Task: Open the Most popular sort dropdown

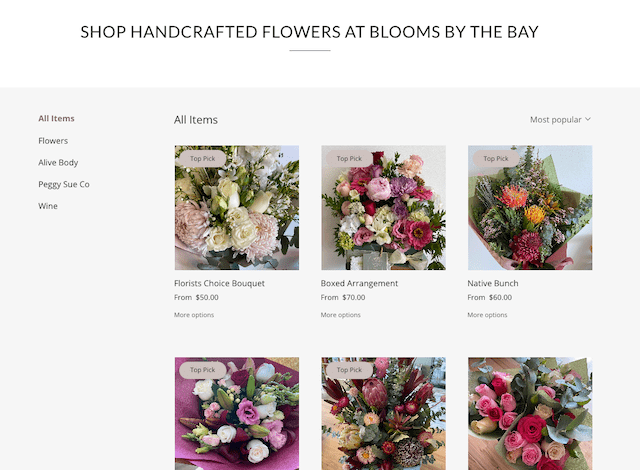Action: 560,120
